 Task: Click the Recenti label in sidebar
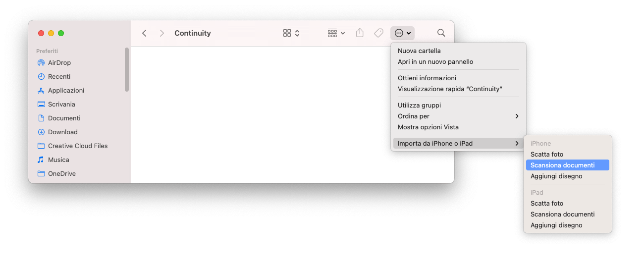tap(59, 77)
